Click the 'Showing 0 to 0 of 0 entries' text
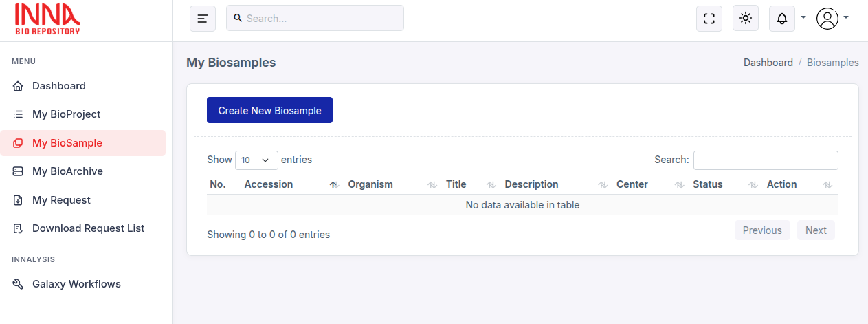 [269, 235]
